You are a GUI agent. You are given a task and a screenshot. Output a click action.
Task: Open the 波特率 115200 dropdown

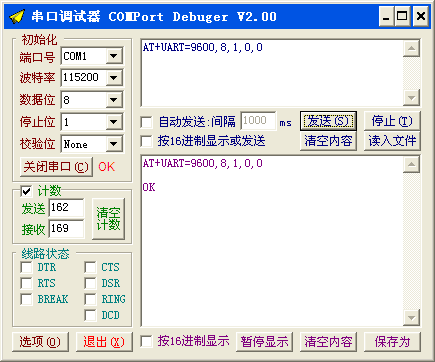[114, 78]
